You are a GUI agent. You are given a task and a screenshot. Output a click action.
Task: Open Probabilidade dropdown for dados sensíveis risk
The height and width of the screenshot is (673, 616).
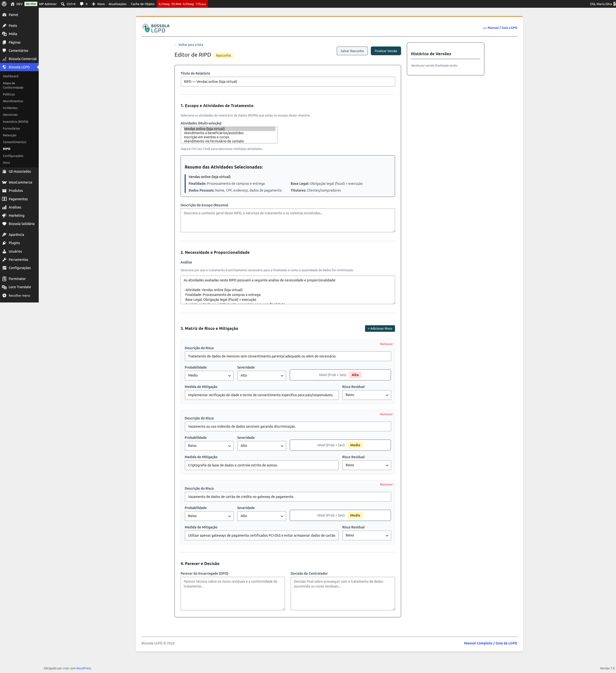coord(209,446)
